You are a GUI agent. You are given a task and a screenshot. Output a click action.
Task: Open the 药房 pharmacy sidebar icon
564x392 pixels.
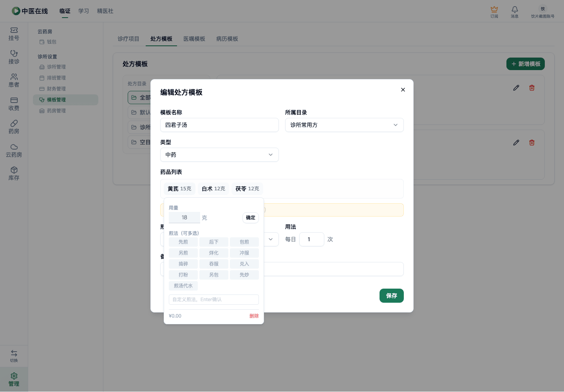(x=14, y=127)
